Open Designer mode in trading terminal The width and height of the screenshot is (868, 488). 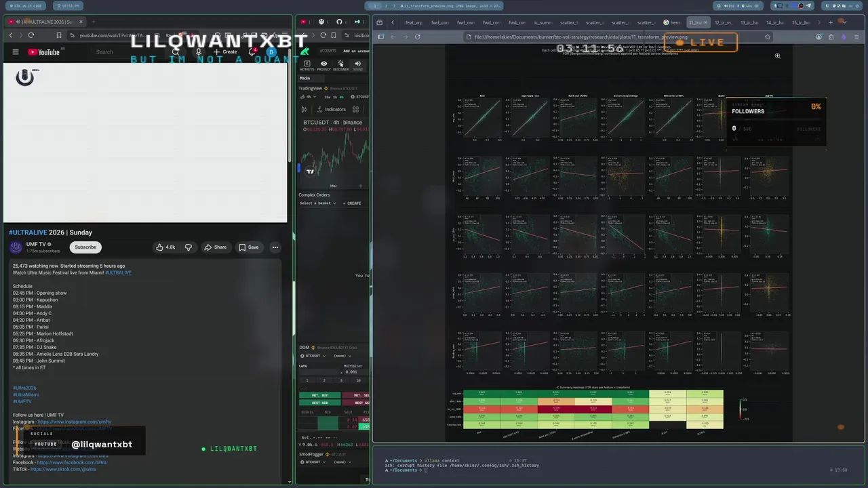[340, 66]
